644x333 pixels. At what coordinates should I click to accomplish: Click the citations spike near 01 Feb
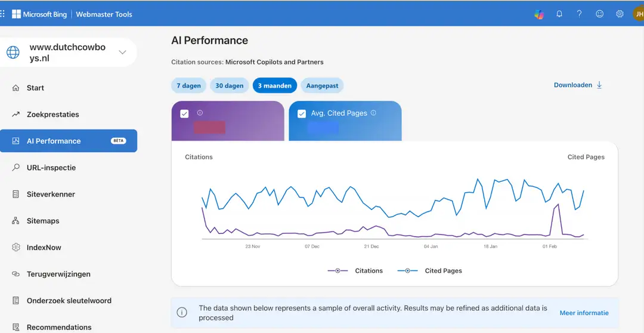[558, 205]
